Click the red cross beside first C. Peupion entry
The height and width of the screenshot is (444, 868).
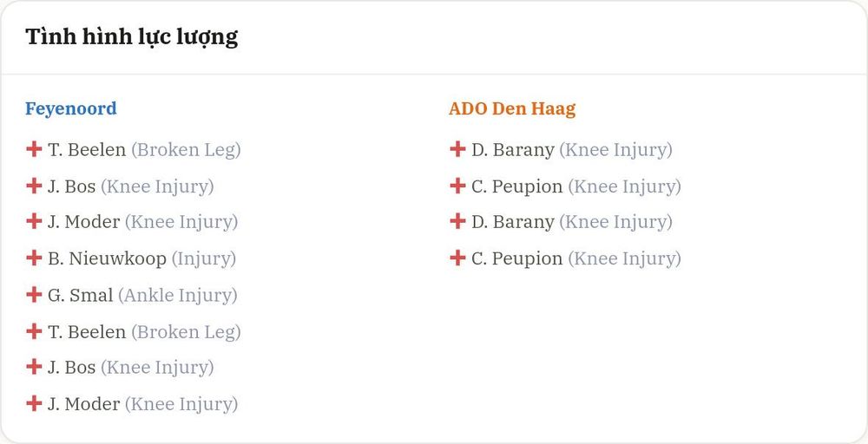[457, 186]
